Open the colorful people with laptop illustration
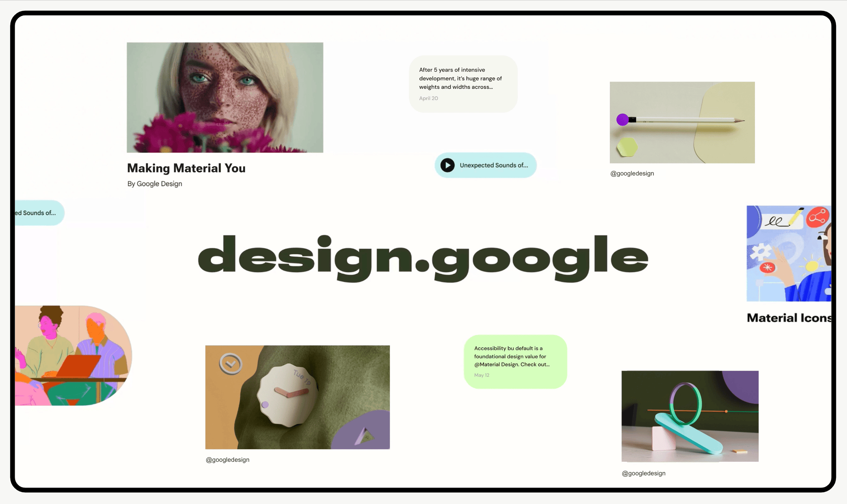847x504 pixels. 73,356
